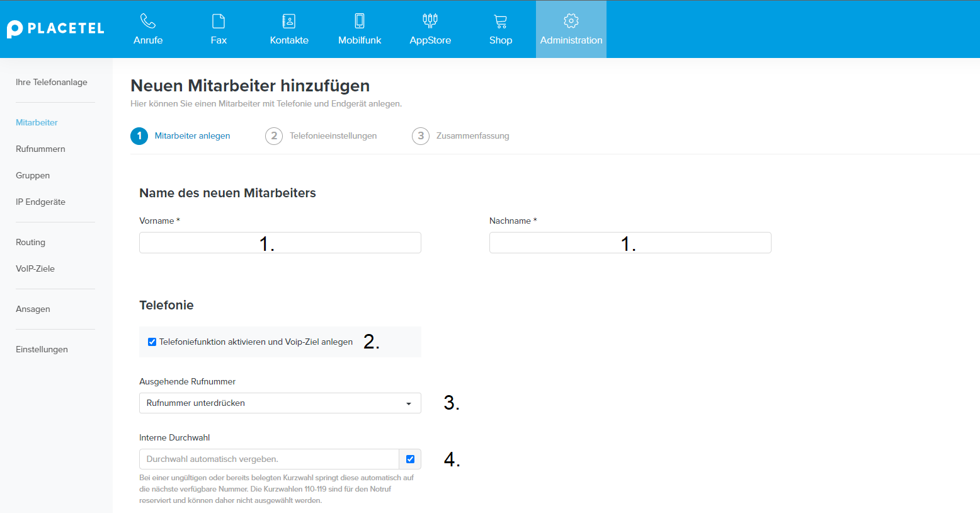Select IP Endgeräte in sidebar
Image resolution: width=980 pixels, height=513 pixels.
coord(40,202)
